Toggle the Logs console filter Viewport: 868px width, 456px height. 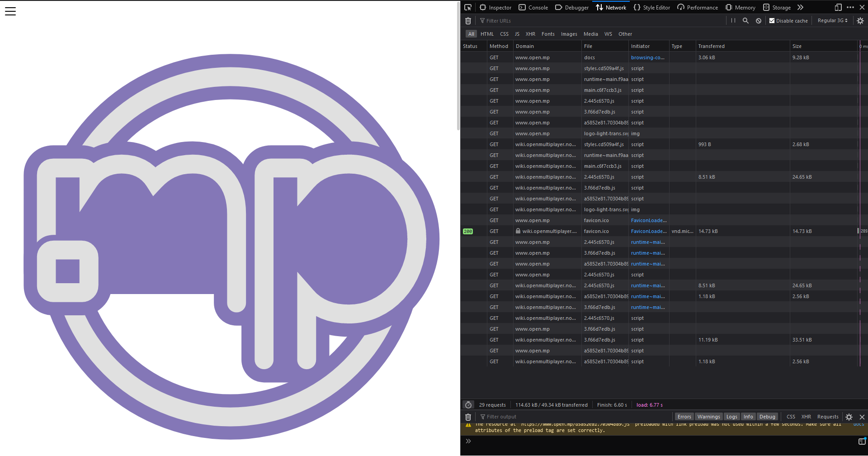point(732,417)
